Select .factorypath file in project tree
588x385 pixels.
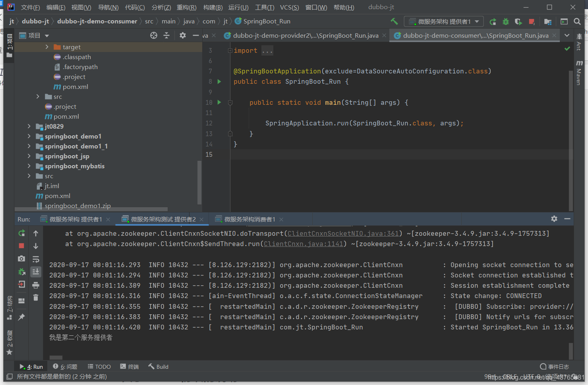[x=80, y=67]
